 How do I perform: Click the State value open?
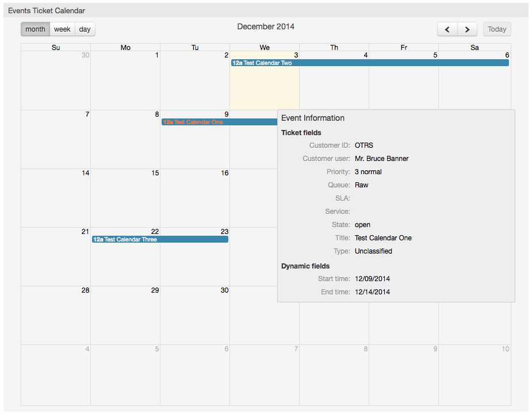click(362, 224)
